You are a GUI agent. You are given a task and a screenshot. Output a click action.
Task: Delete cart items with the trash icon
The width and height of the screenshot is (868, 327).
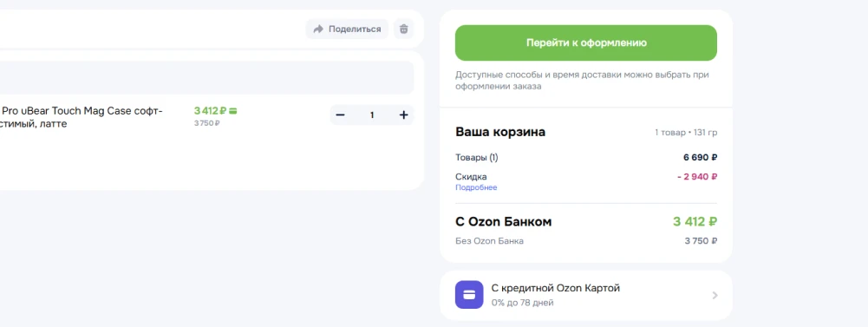(x=403, y=29)
